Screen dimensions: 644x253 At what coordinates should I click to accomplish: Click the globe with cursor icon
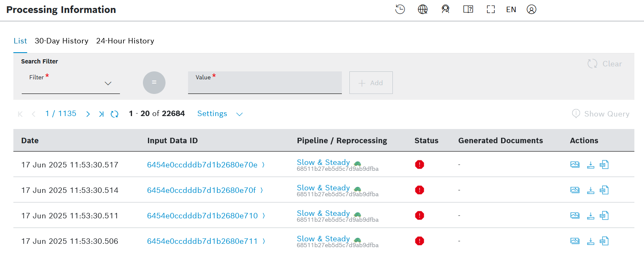423,10
